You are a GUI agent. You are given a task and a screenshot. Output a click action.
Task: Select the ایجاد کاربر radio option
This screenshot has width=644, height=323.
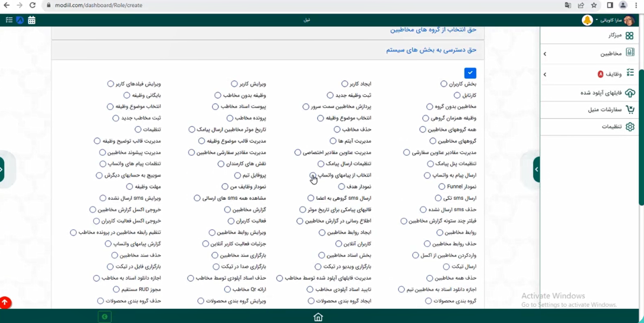[345, 84]
